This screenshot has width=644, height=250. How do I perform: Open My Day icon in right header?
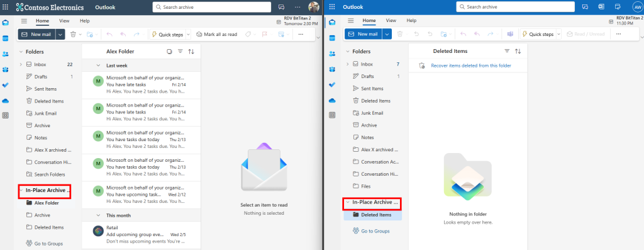point(618,7)
